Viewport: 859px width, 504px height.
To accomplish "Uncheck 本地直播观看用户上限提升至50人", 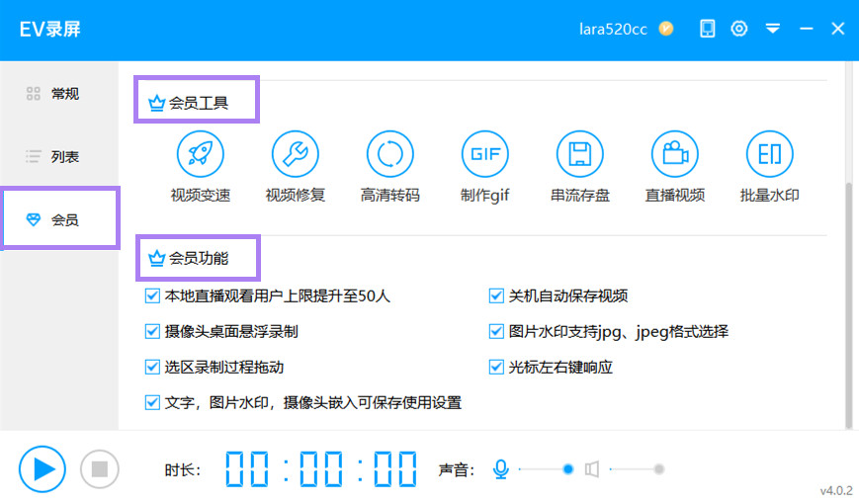I will point(152,295).
